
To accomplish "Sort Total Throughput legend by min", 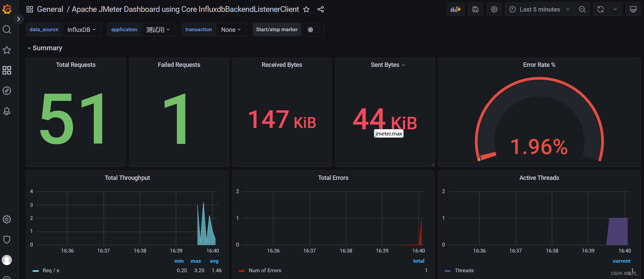I will 179,261.
